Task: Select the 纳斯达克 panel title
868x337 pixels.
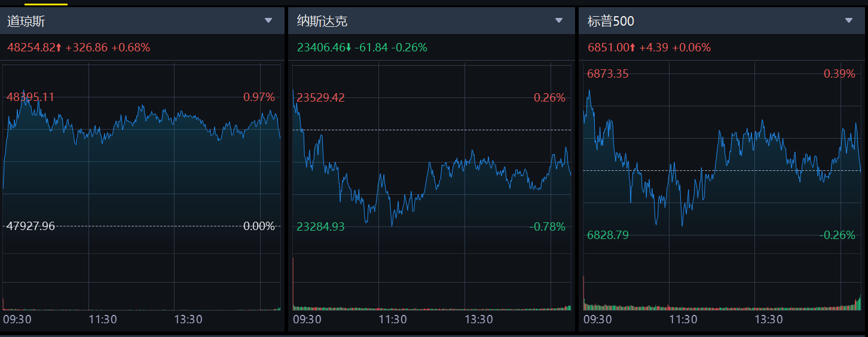Action: click(322, 22)
